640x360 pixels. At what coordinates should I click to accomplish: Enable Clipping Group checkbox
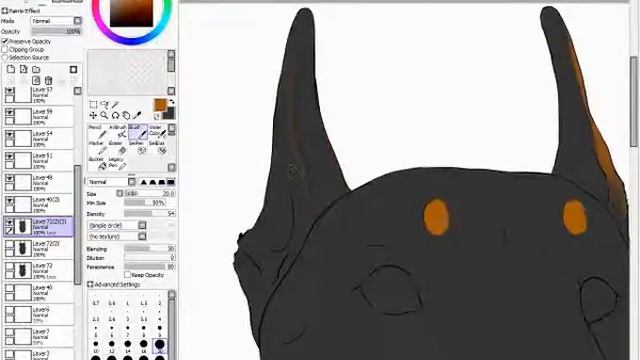[x=4, y=49]
